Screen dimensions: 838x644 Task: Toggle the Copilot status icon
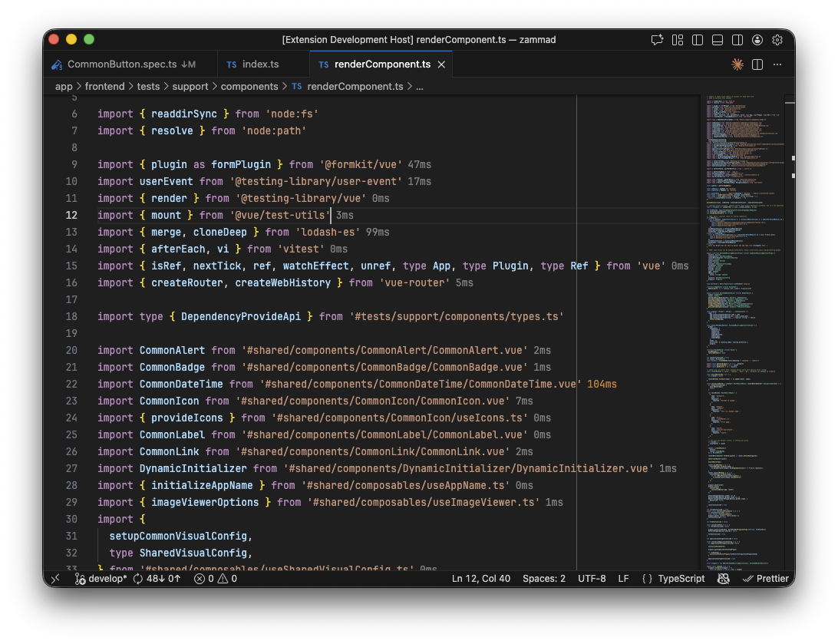pyautogui.click(x=724, y=579)
